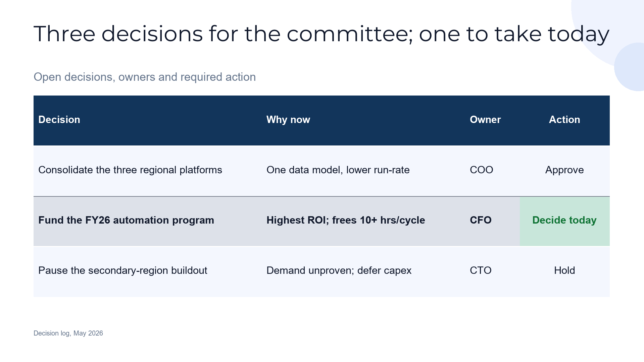
Task: Click 'Demand unproven; defer capex' cell
Action: click(x=363, y=271)
